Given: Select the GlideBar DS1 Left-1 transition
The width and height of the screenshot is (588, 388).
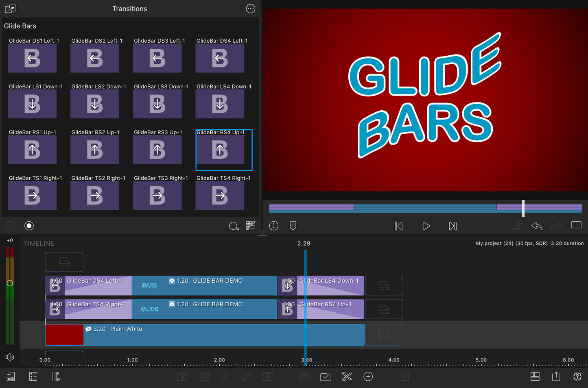Looking at the screenshot, I should pyautogui.click(x=32, y=58).
